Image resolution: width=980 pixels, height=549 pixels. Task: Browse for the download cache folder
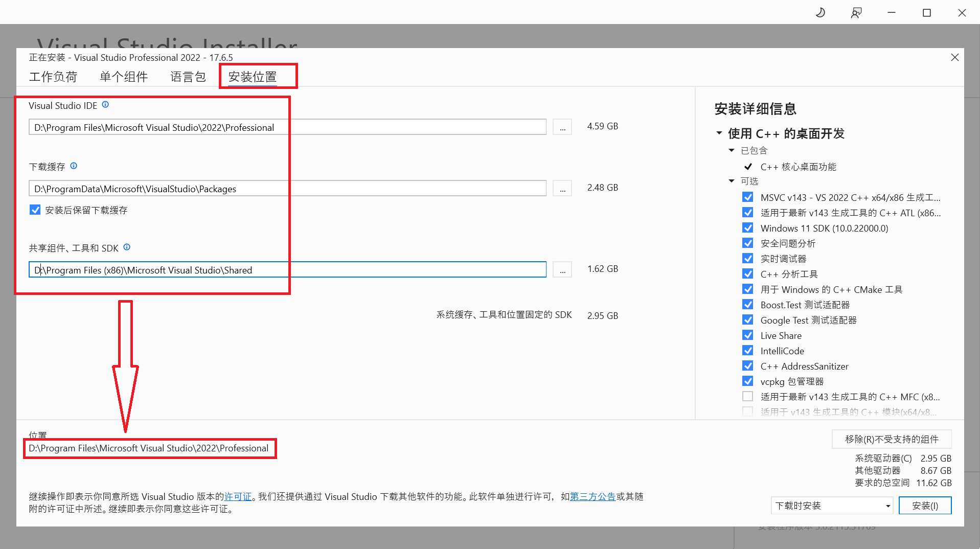[x=562, y=189]
